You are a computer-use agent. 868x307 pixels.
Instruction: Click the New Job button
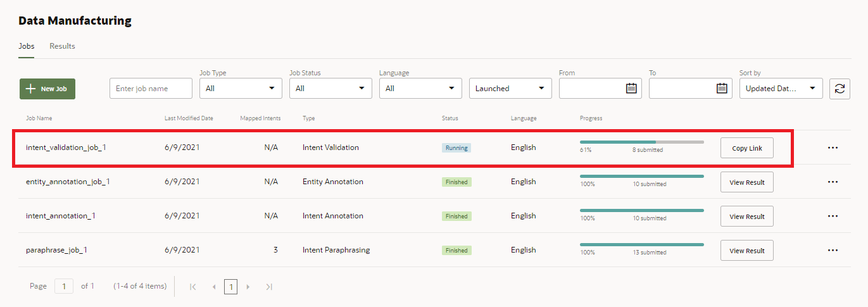(47, 89)
